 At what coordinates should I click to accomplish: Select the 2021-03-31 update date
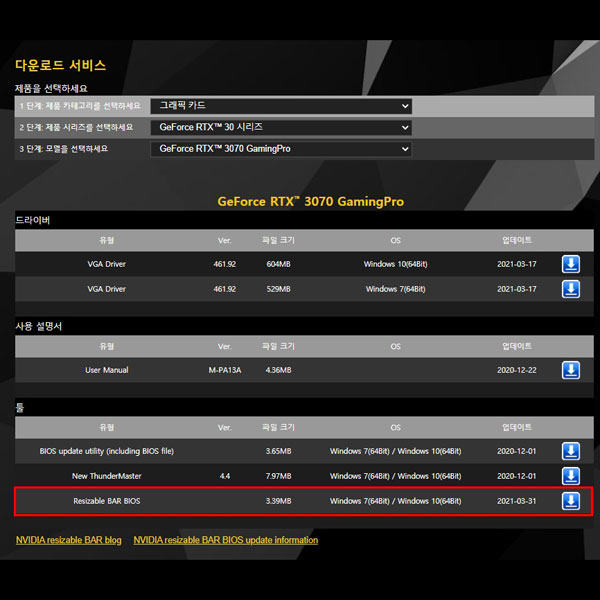click(517, 501)
